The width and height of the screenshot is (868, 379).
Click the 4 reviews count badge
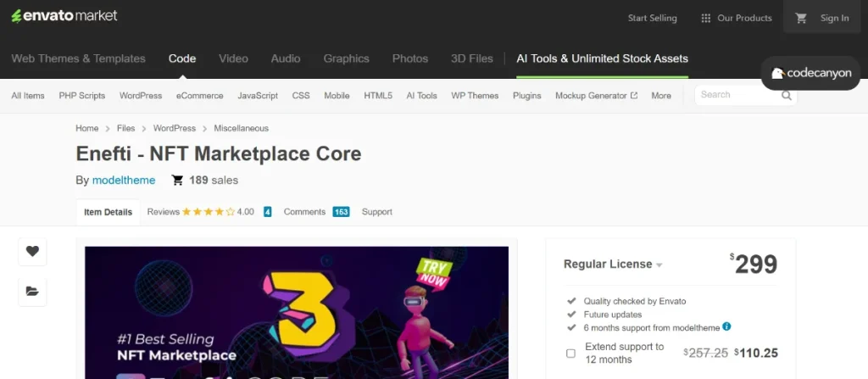click(267, 212)
